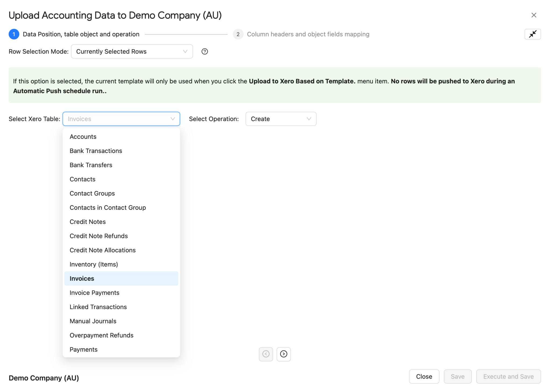Screen dimensions: 551x392
Task: Go to step 2 Column headers mapping
Action: tap(301, 34)
